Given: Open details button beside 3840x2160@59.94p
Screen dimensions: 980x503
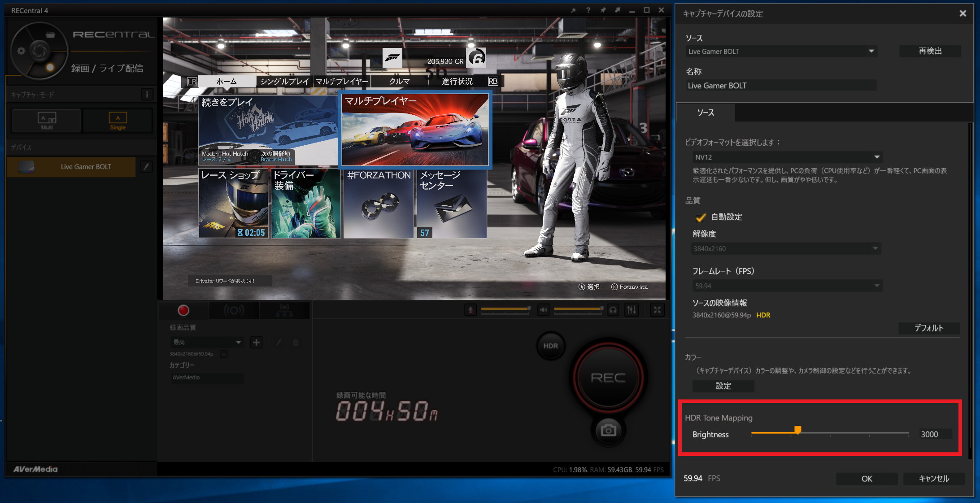Looking at the screenshot, I should click(224, 354).
